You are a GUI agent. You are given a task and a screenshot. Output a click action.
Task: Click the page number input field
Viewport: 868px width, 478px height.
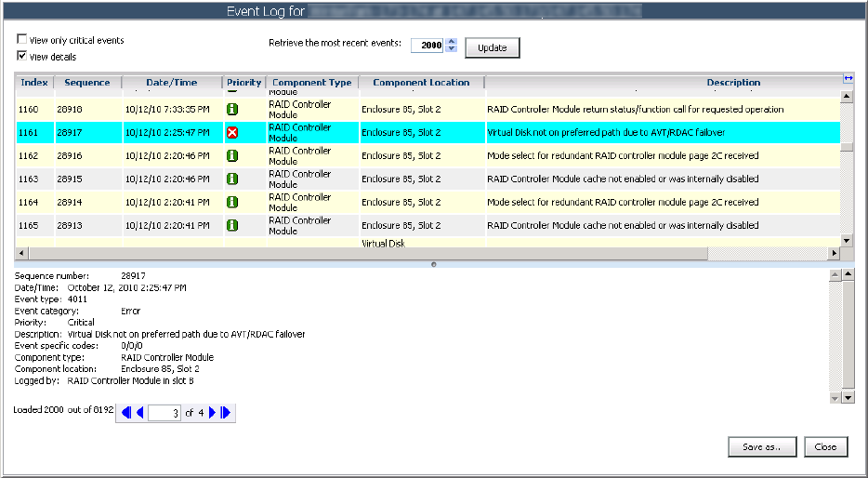click(164, 413)
